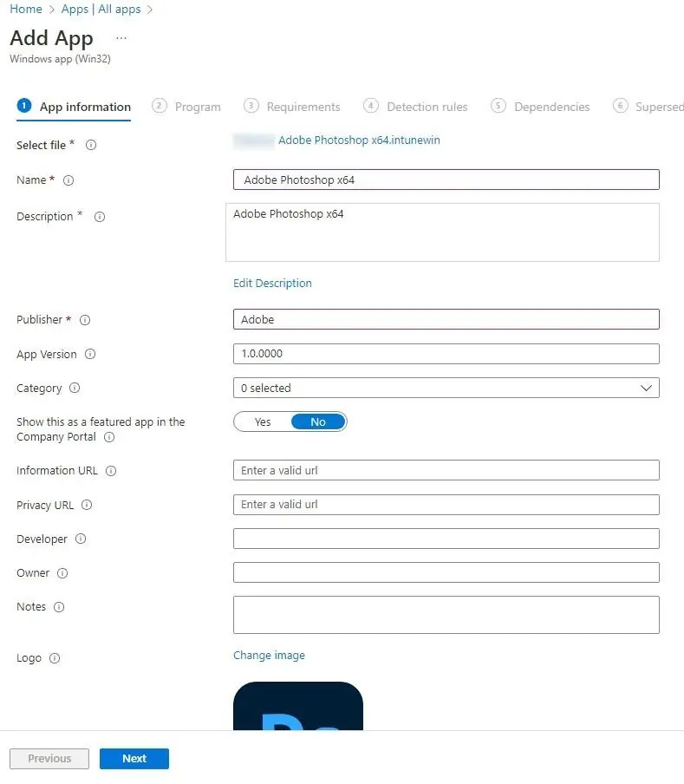Click info icon beside Logo label
684x784 pixels.
pos(55,658)
